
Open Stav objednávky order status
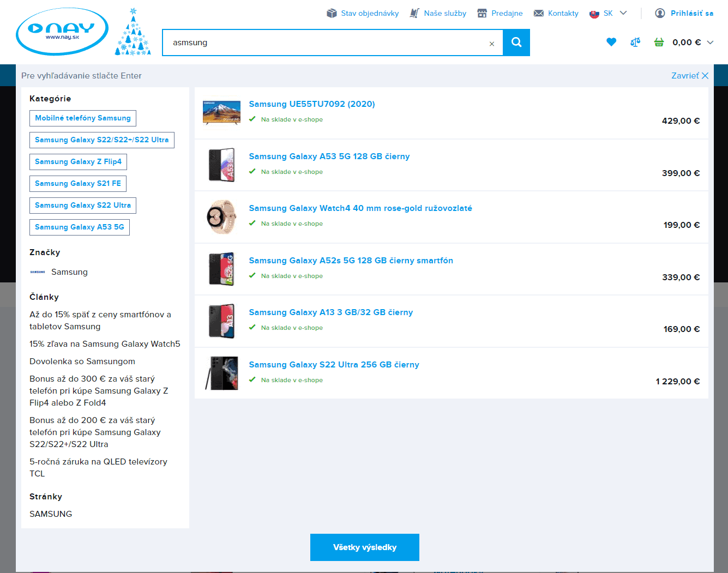(x=363, y=13)
